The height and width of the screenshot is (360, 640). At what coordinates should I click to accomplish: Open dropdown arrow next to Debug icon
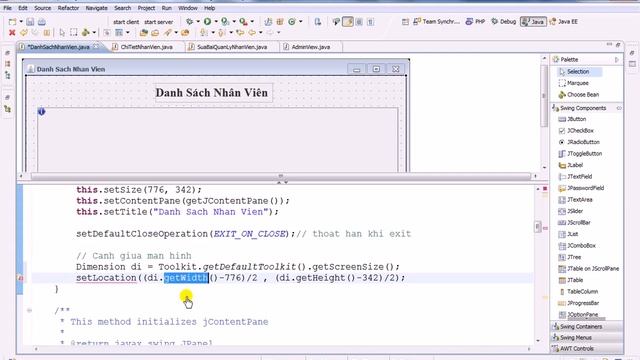tap(198, 22)
